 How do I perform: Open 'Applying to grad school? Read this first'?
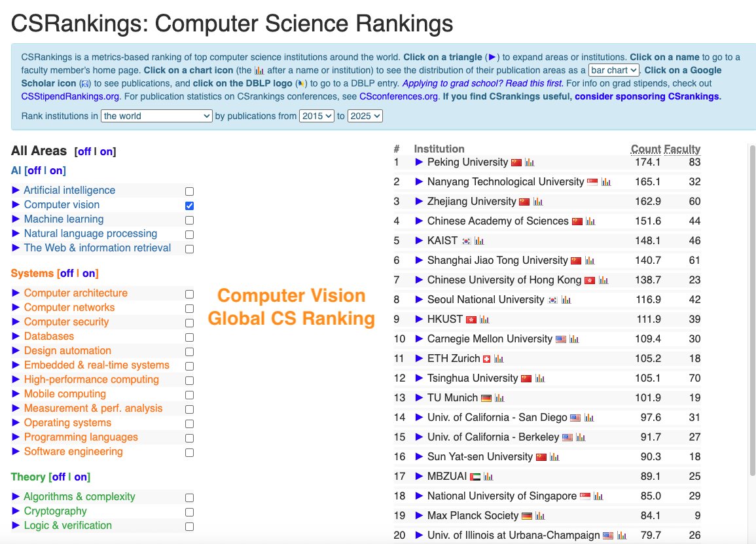click(x=482, y=83)
